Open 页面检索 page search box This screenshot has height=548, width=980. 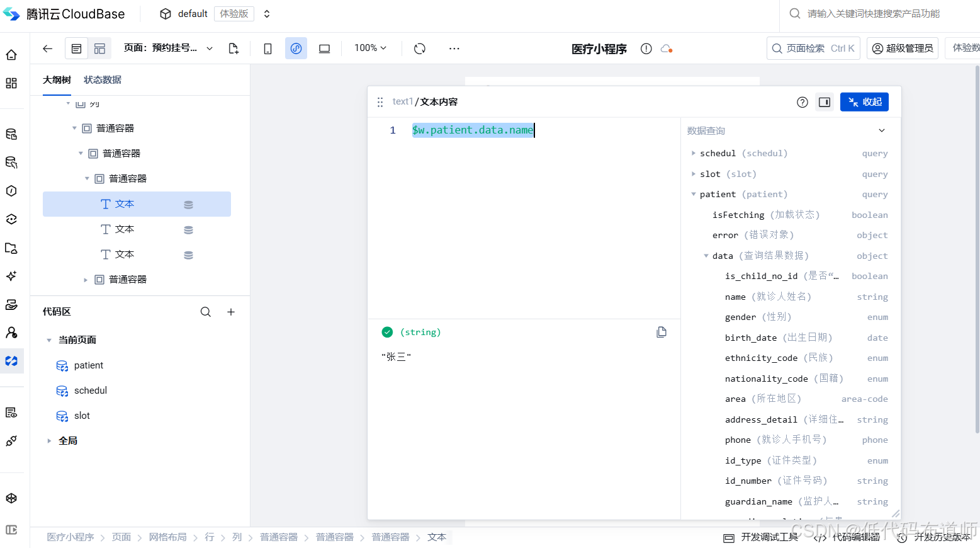[813, 49]
